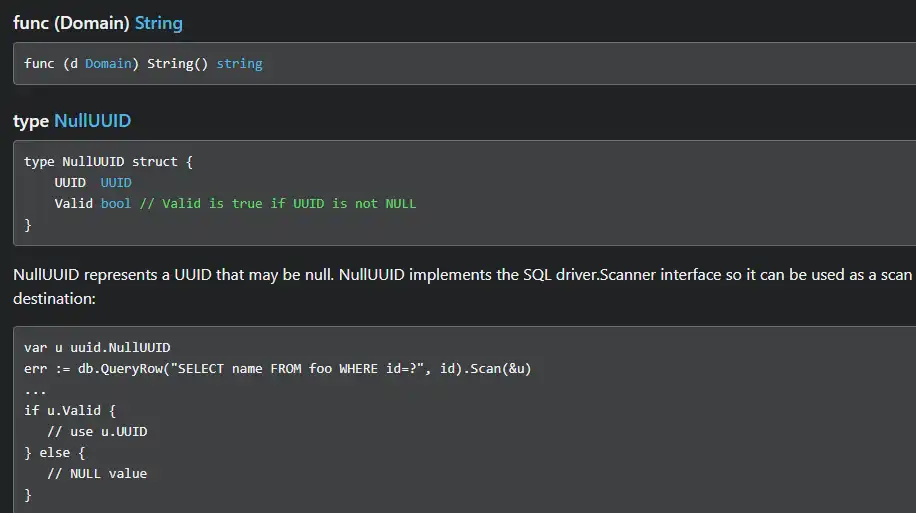Click the green Valid is true comment
The image size is (916, 513).
pos(277,203)
